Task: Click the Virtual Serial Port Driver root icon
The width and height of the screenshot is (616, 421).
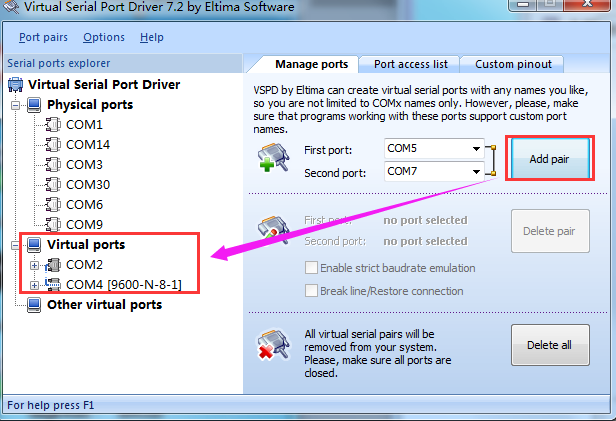Action: click(16, 85)
